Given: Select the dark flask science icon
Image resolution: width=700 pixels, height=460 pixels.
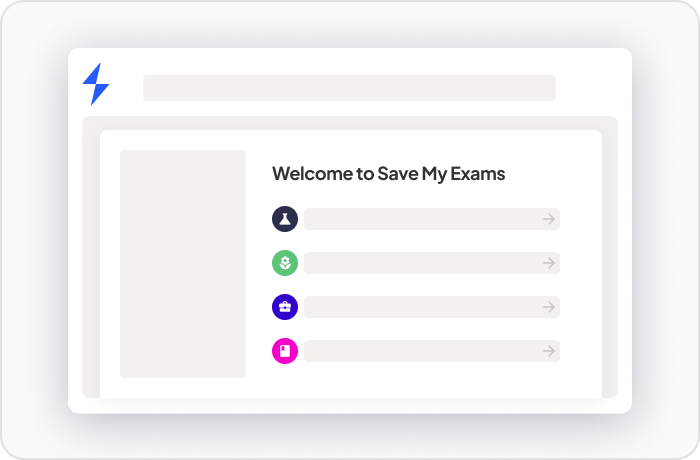Looking at the screenshot, I should click(x=285, y=219).
